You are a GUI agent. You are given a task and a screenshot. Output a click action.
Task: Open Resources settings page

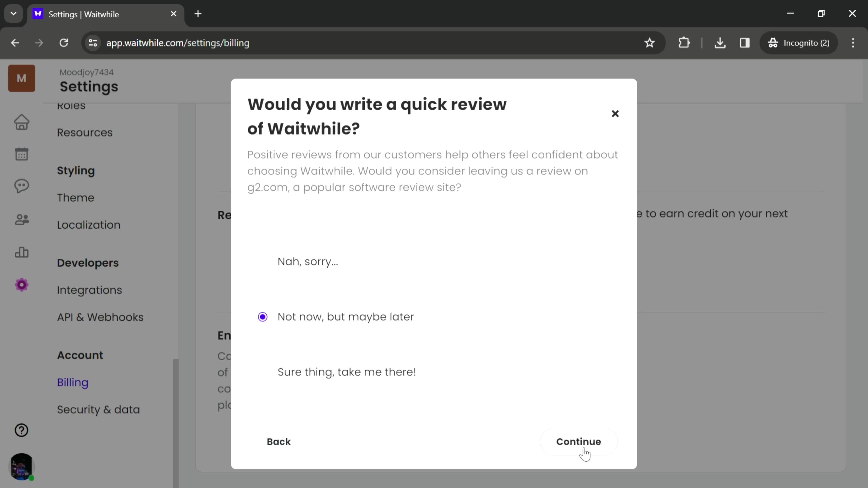pyautogui.click(x=85, y=133)
